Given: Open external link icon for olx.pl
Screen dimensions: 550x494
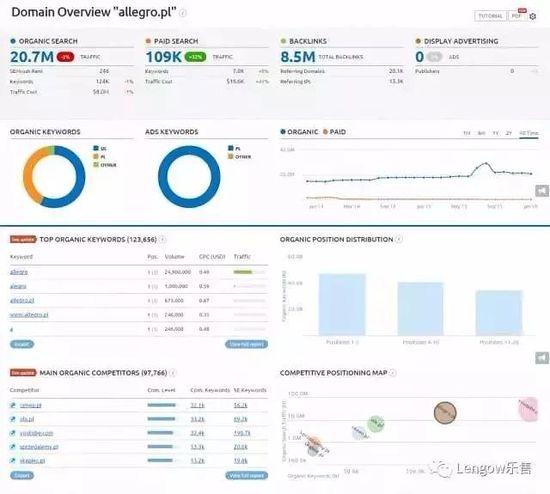Looking at the screenshot, I should click(x=13, y=419).
